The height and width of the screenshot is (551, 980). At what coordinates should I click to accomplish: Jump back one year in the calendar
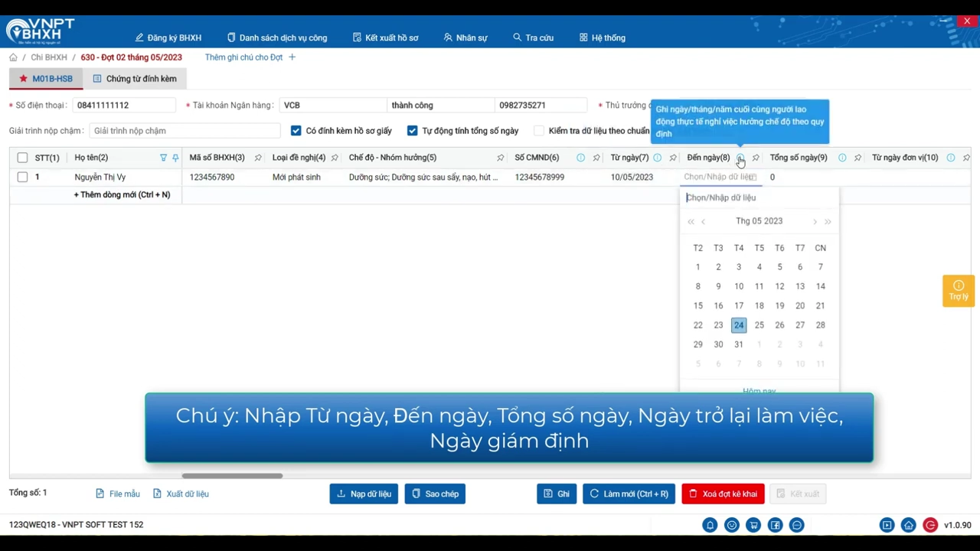click(x=691, y=222)
